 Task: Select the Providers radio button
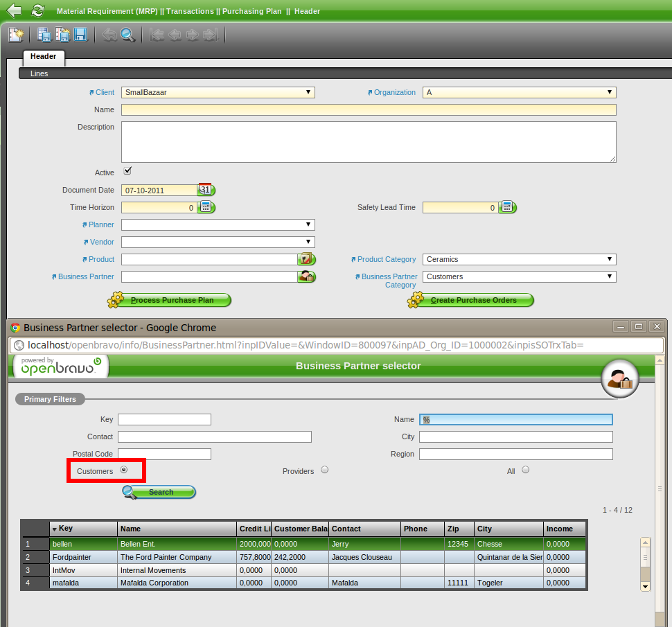click(325, 470)
